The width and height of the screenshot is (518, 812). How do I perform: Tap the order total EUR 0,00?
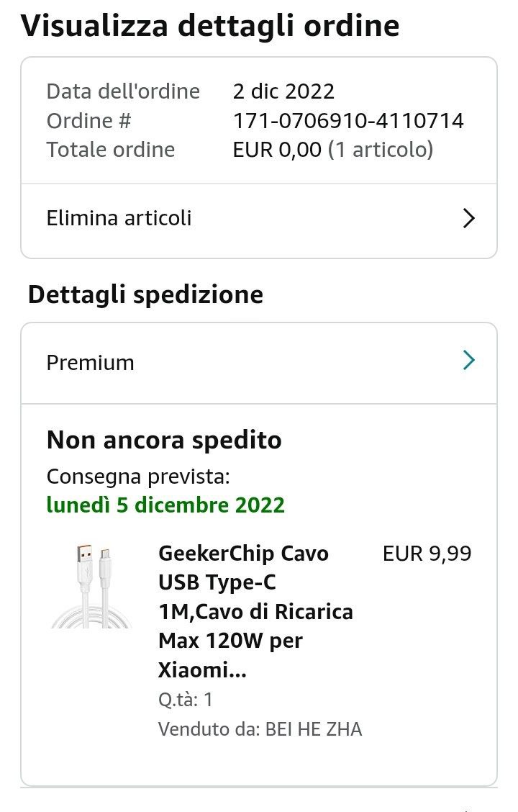tap(277, 150)
